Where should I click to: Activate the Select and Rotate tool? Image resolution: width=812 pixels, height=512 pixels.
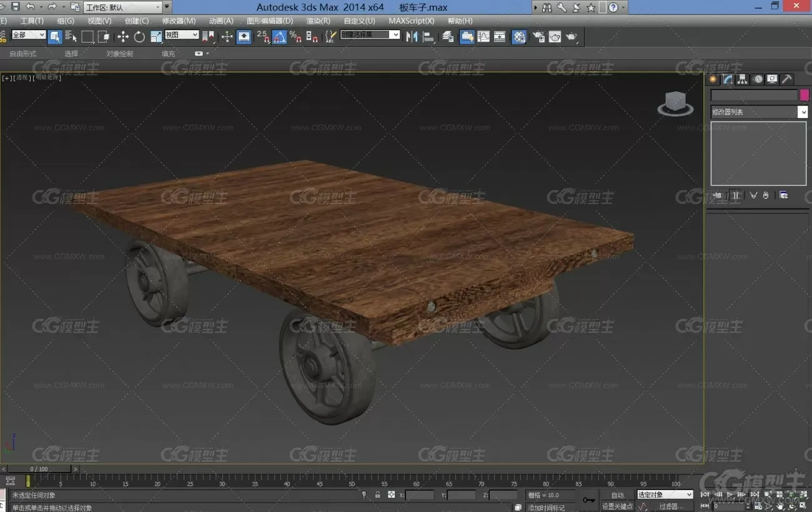click(x=139, y=37)
